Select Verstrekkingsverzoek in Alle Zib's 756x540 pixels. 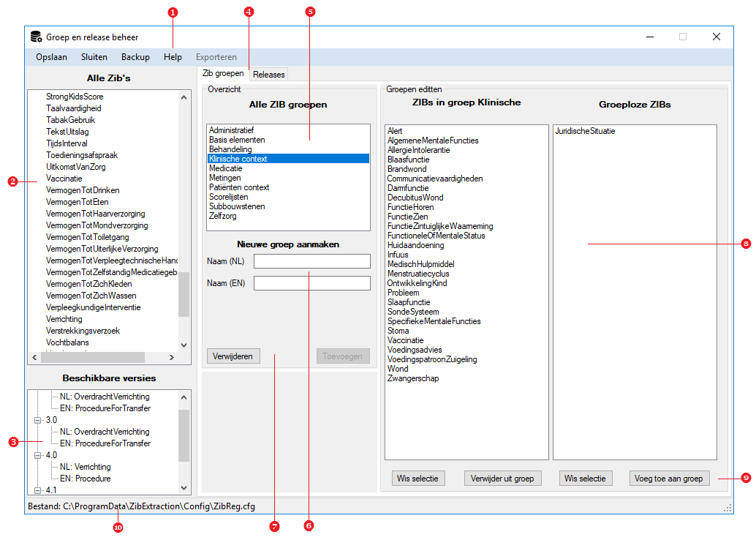click(x=83, y=331)
